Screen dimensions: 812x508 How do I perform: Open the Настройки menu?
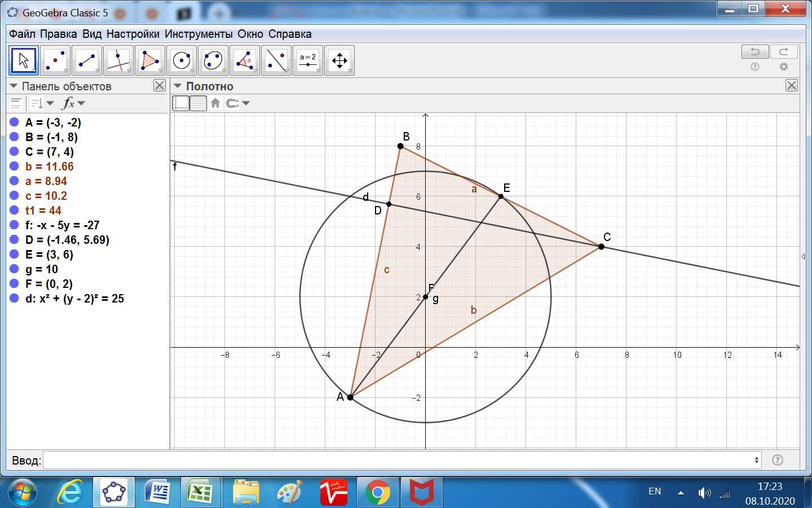click(x=133, y=34)
